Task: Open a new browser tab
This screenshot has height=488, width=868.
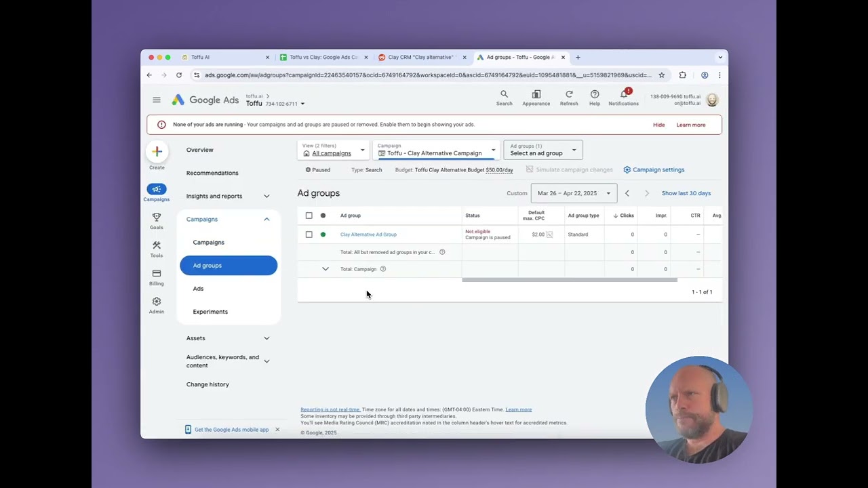Action: [x=578, y=58]
